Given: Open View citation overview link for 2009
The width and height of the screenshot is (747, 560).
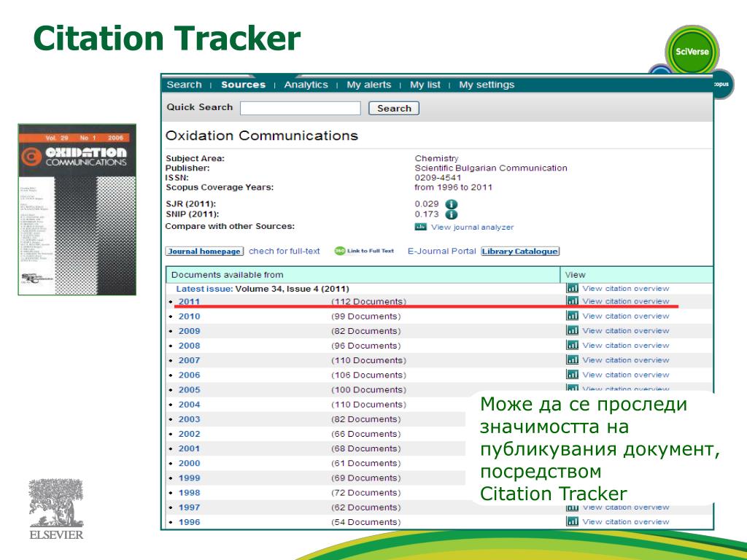Looking at the screenshot, I should pos(625,331).
